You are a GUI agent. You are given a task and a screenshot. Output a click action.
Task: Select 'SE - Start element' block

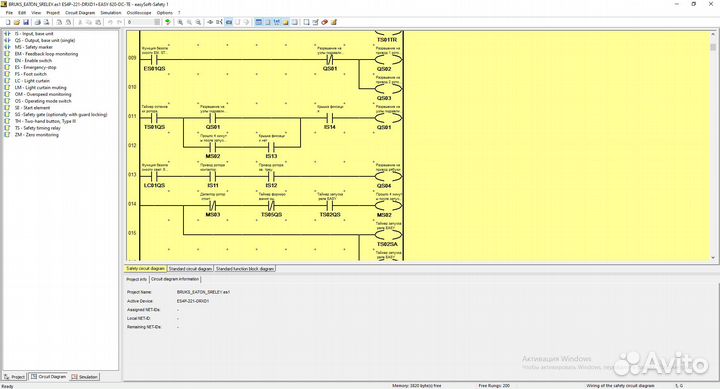[27, 107]
